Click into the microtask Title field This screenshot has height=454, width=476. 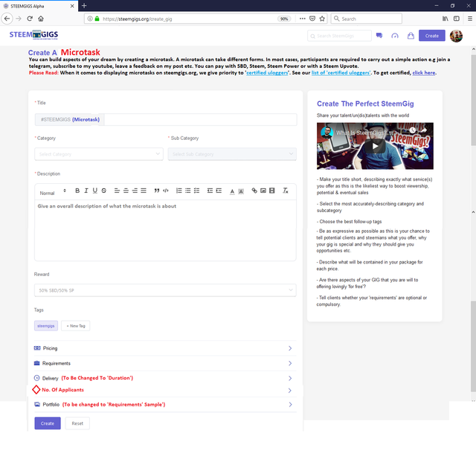coord(200,119)
